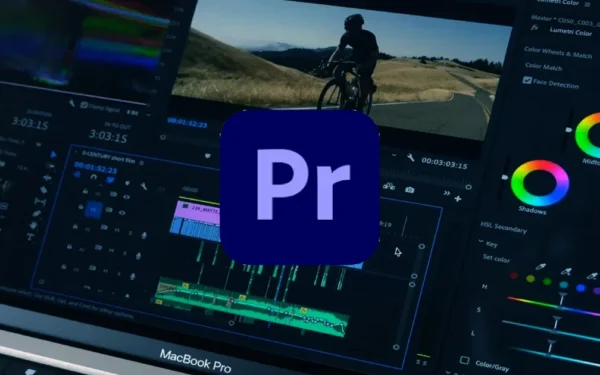The height and width of the screenshot is (375, 600).
Task: Open Program Monitor settings wrench
Action: coord(410,157)
